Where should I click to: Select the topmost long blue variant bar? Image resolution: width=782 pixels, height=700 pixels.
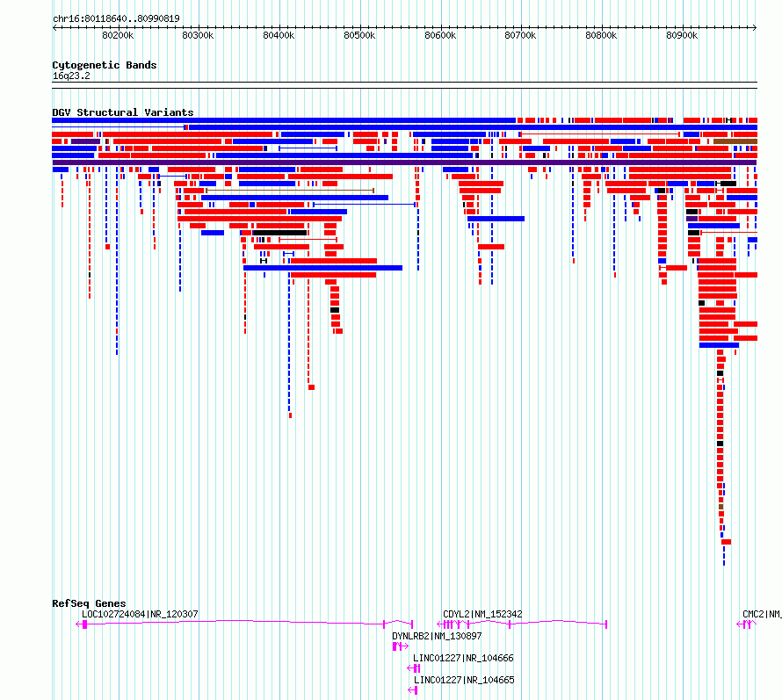click(284, 120)
